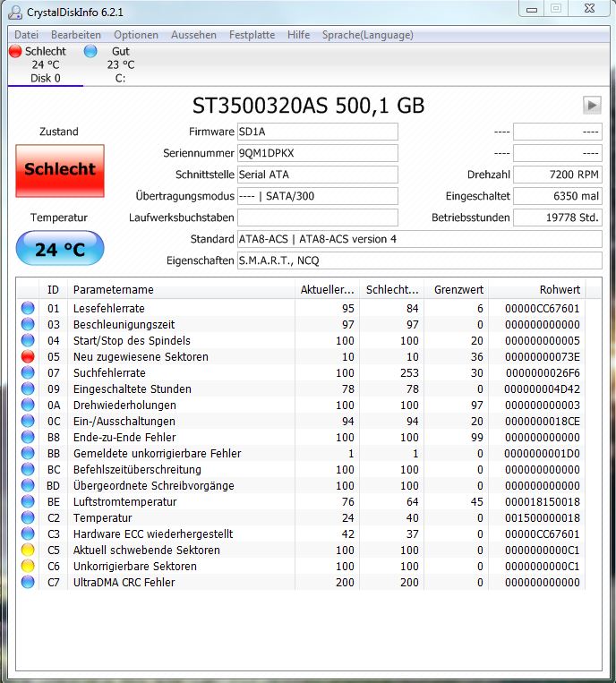Click blue status dot for Drehwiederholungen
This screenshot has height=683, width=616.
pyautogui.click(x=28, y=405)
